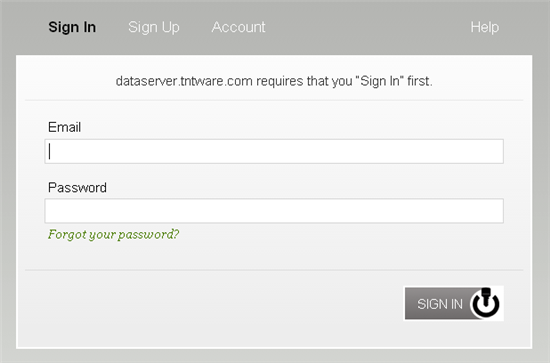Click inside the Password field
Viewport: 550px width, 363px height.
coord(274,211)
